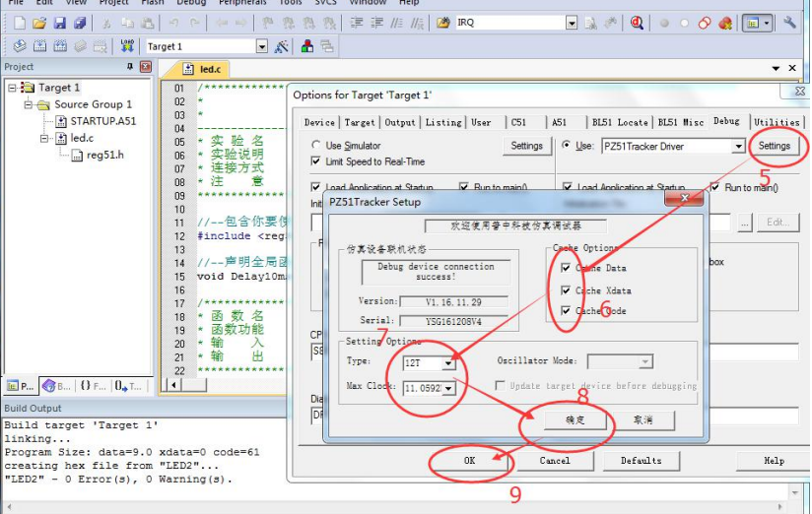Toggle the simulator Load Application at Startup checkbox

315,187
